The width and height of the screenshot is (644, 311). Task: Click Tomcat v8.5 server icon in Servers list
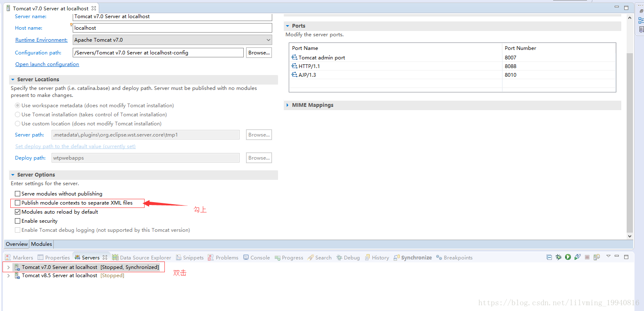17,276
